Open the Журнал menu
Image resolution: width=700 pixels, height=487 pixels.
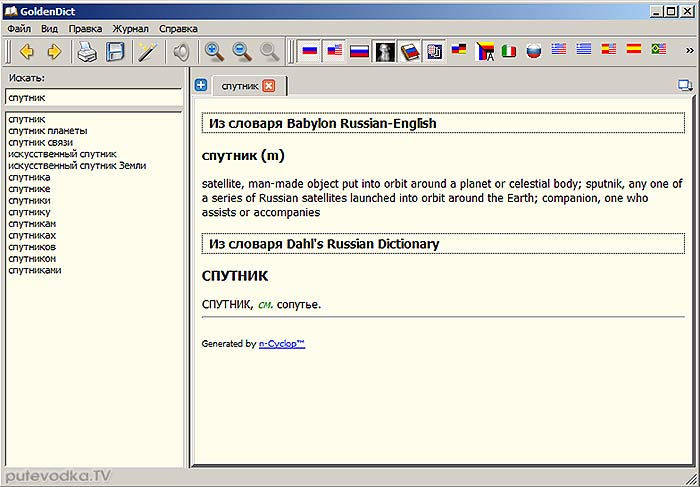tap(130, 29)
